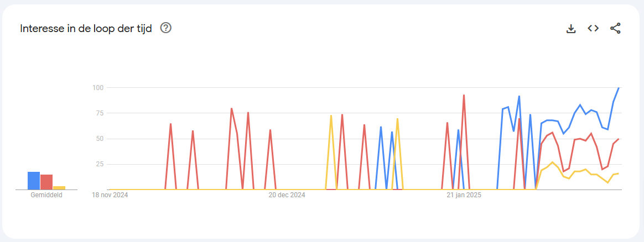Open the help question mark icon
Screen dimensions: 644x242
[x=166, y=28]
